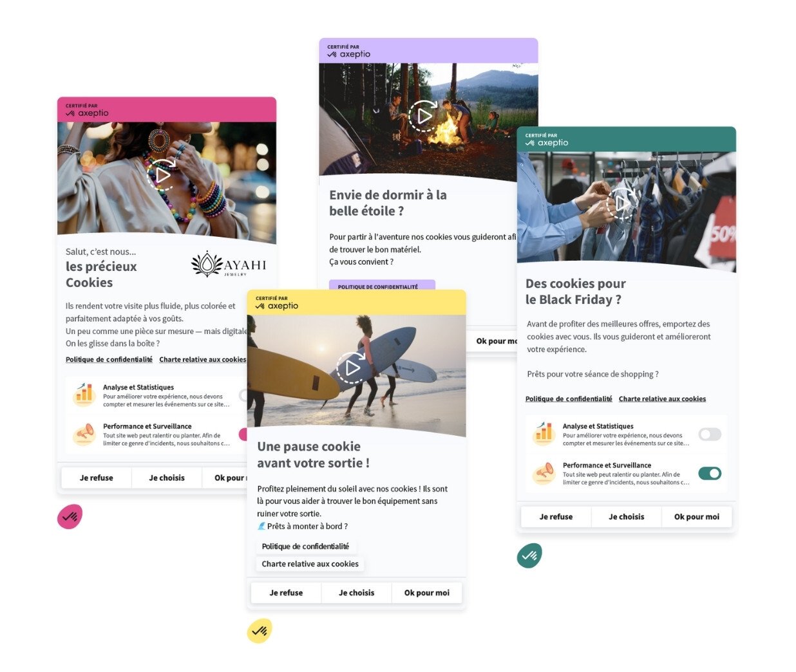Click the green Axeptio round badge icon
Image resolution: width=796 pixels, height=672 pixels.
coord(529,555)
